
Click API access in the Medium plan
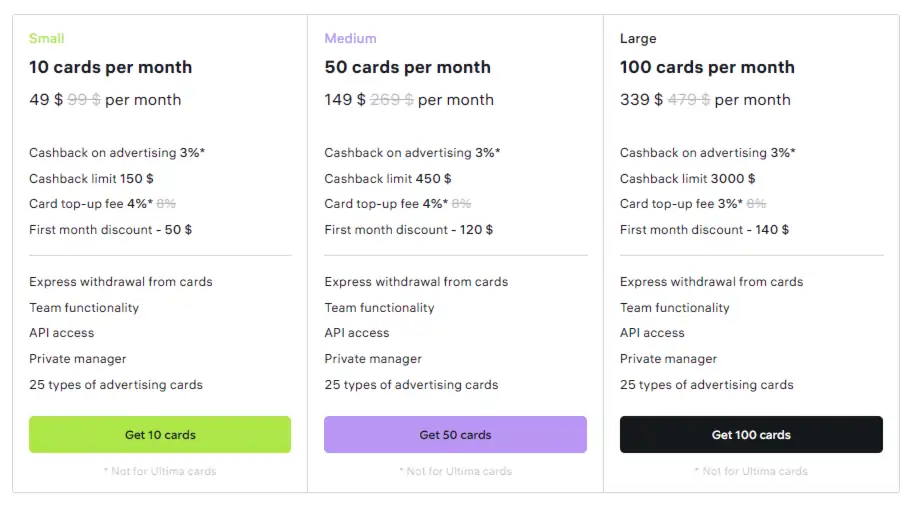point(357,333)
